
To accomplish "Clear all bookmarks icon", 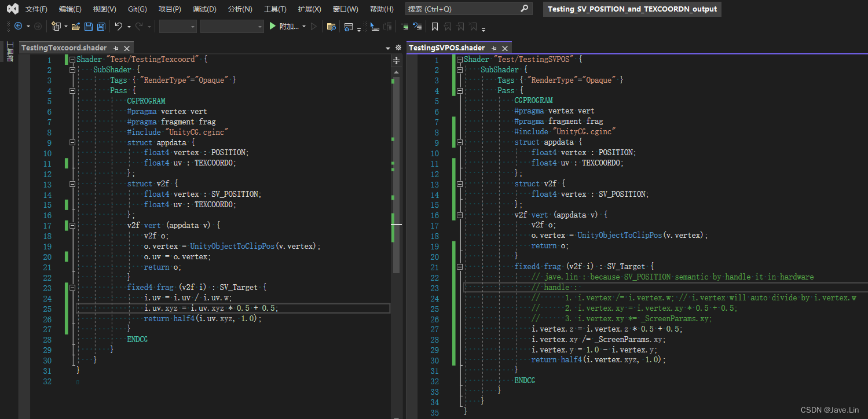I will pyautogui.click(x=473, y=26).
